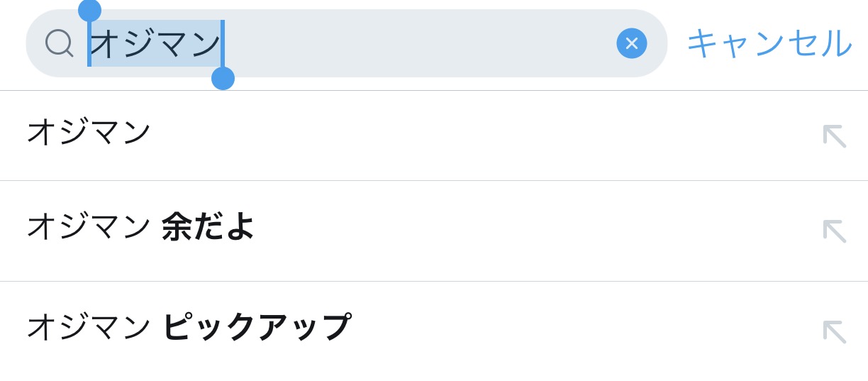Click left padding of search bar near magnifier

35,43
